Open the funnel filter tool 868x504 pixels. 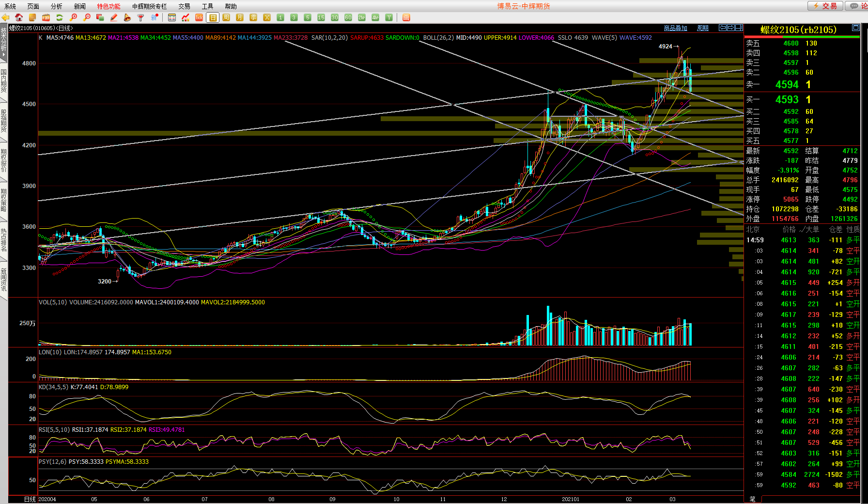point(141,17)
